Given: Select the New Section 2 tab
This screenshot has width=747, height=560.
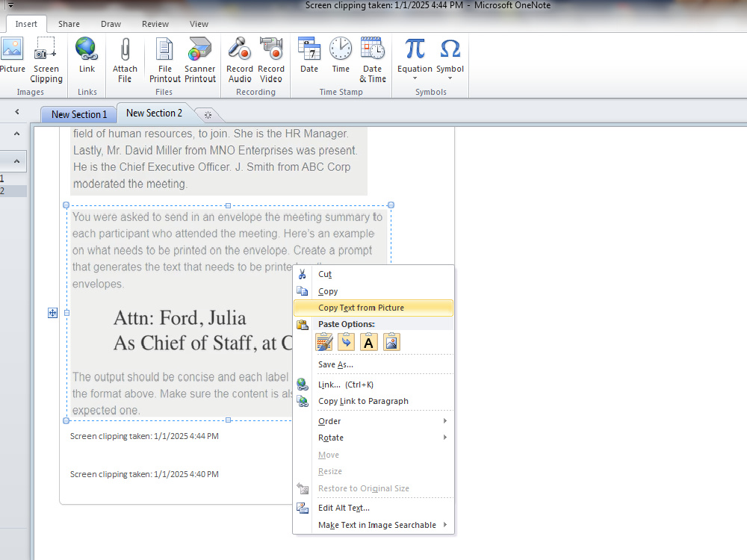Looking at the screenshot, I should (154, 113).
